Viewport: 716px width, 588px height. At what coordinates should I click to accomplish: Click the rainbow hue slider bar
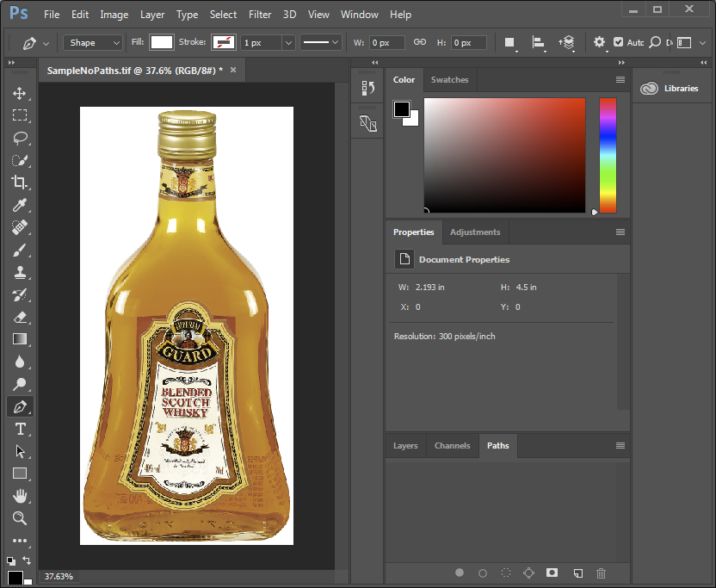[608, 155]
